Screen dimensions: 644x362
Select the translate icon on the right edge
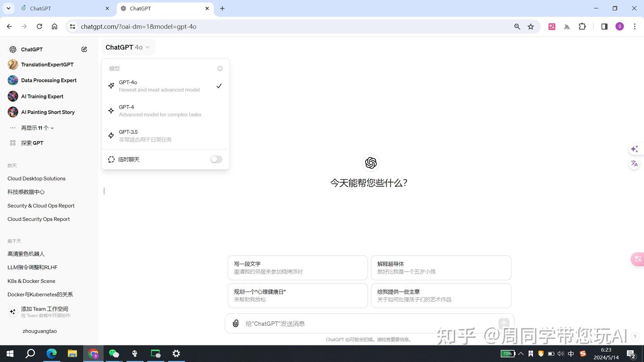point(634,164)
